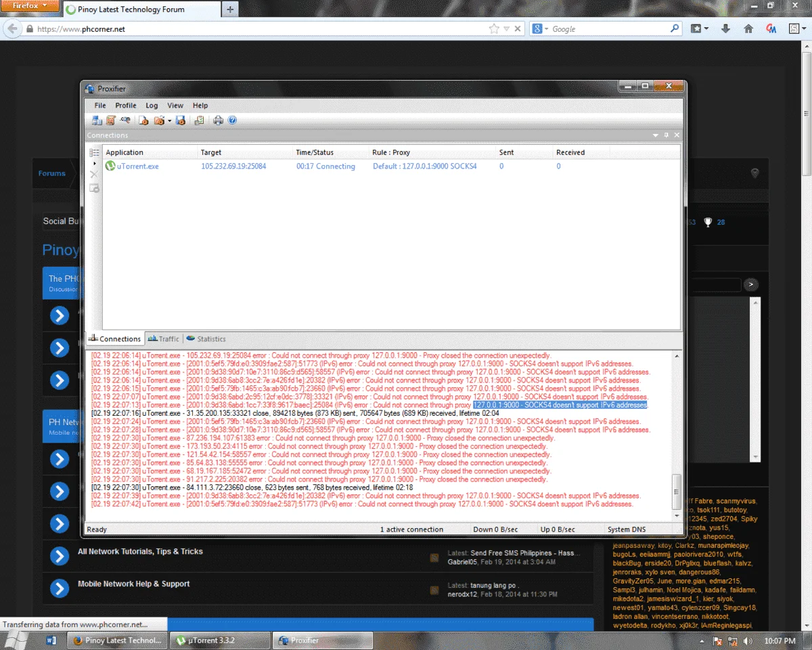This screenshot has width=812, height=650.
Task: Sort by Rule : Proxy column header
Action: pos(432,152)
